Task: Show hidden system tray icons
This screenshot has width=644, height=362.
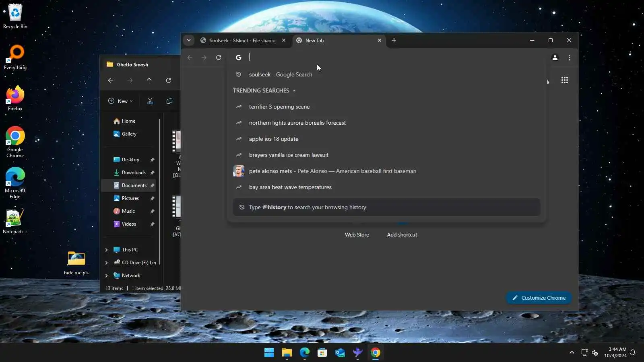Action: [x=572, y=352]
